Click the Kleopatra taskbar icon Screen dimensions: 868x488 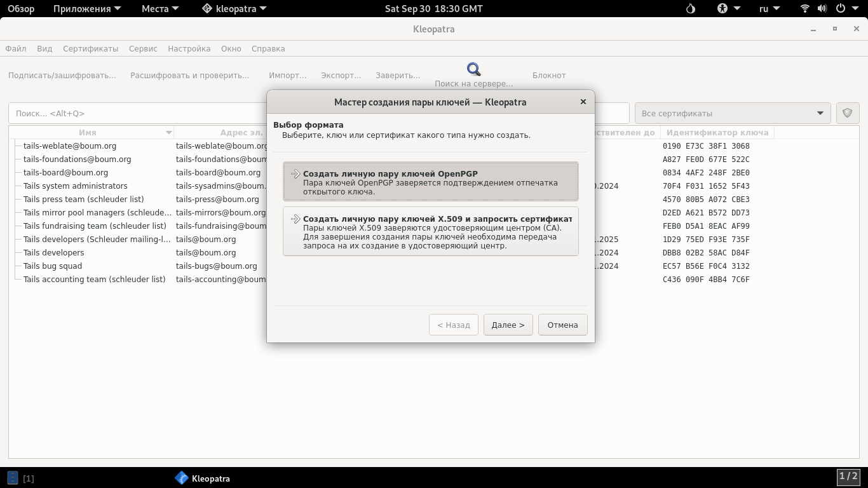(x=182, y=478)
